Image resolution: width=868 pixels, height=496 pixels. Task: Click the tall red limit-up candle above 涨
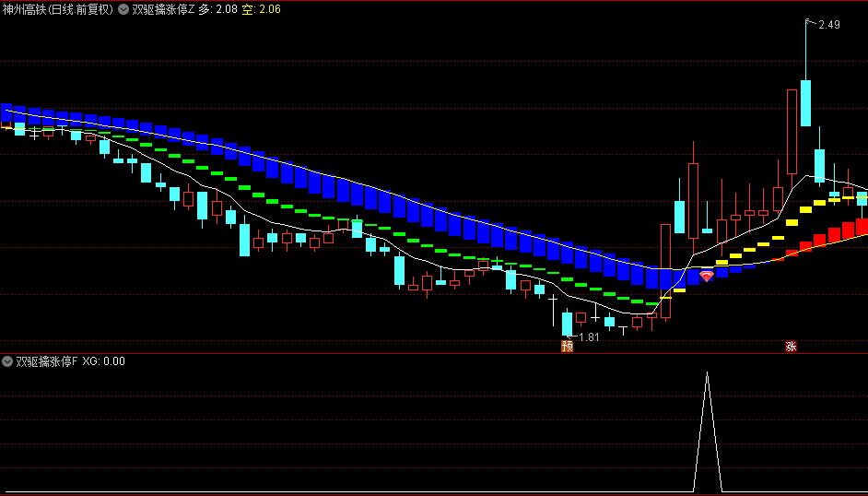click(792, 132)
